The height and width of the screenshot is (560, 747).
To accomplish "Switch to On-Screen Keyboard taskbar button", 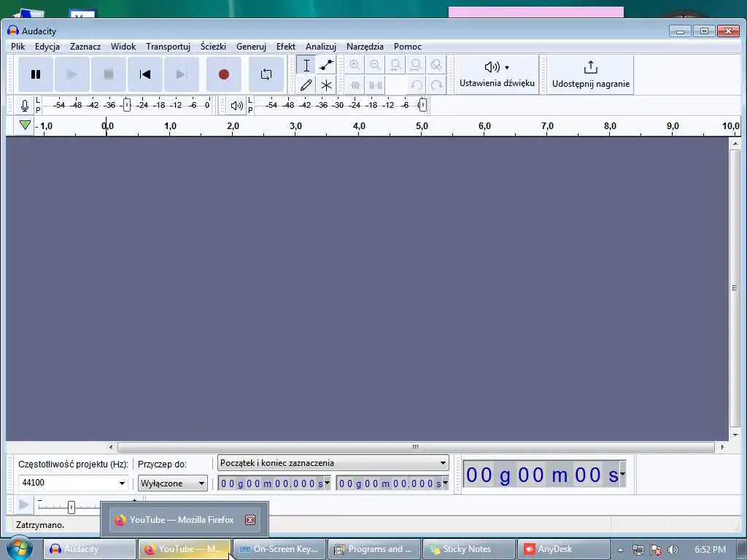I will pyautogui.click(x=279, y=549).
